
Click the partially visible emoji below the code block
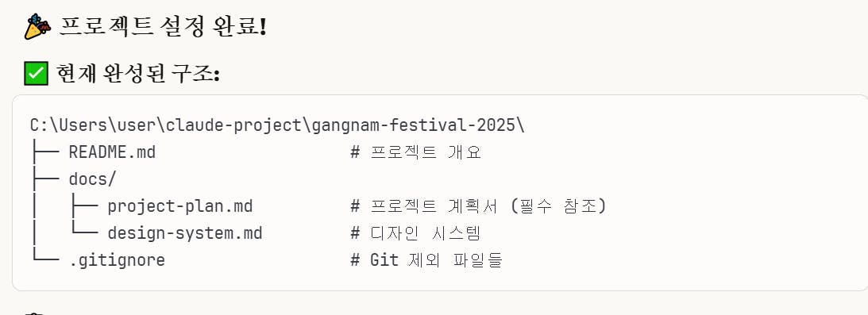pyautogui.click(x=34, y=313)
